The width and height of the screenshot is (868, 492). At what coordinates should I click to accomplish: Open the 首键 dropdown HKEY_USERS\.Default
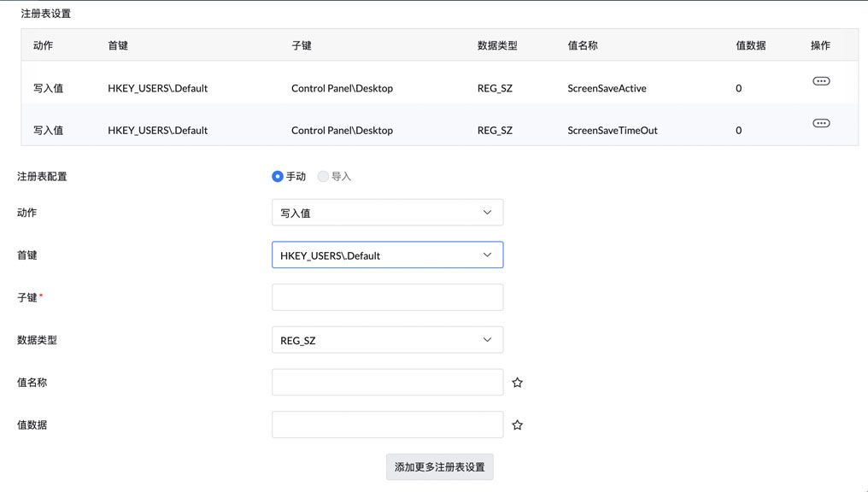pyautogui.click(x=387, y=255)
